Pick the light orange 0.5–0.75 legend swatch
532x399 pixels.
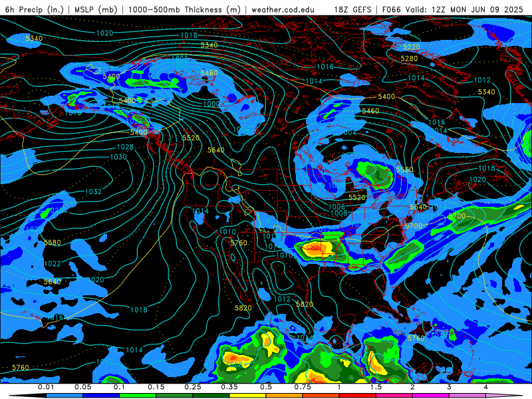285,396
